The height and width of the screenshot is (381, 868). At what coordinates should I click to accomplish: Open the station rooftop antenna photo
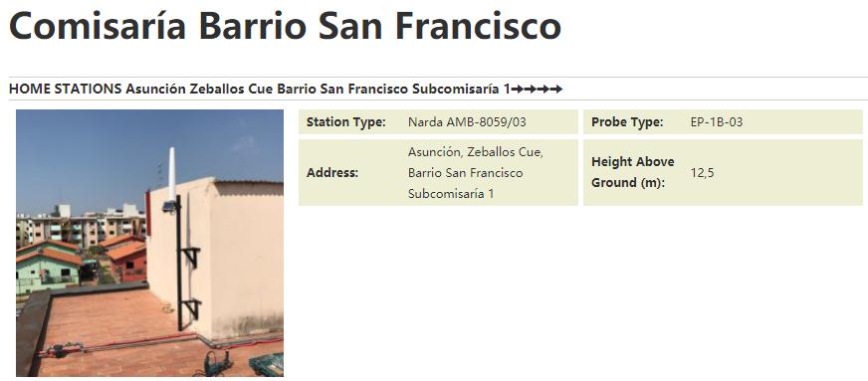[x=149, y=243]
